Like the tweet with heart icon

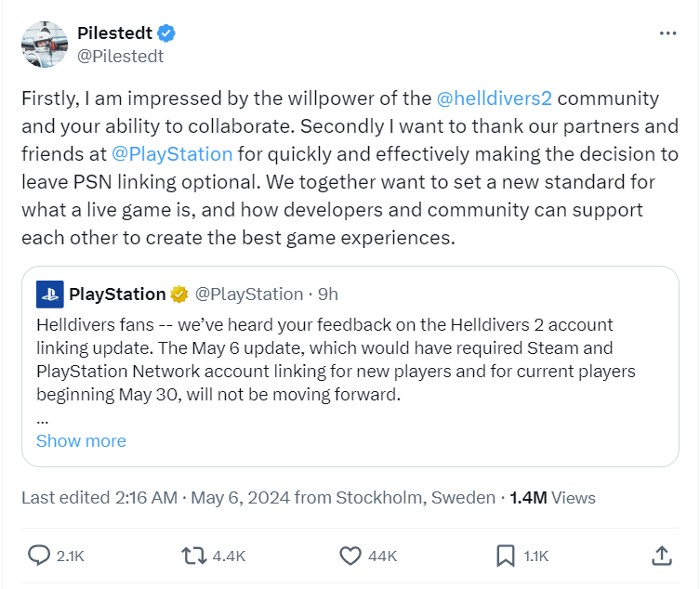click(x=350, y=556)
